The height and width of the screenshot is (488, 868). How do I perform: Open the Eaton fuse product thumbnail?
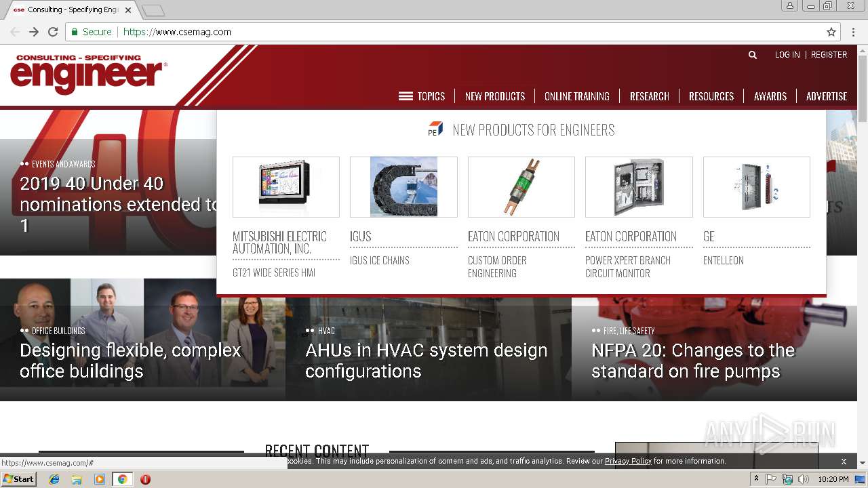coord(521,187)
